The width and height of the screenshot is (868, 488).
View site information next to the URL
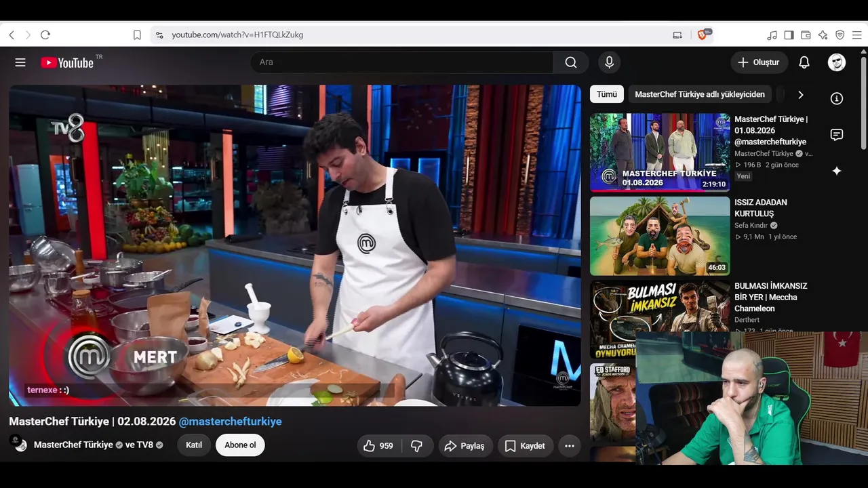(x=159, y=35)
